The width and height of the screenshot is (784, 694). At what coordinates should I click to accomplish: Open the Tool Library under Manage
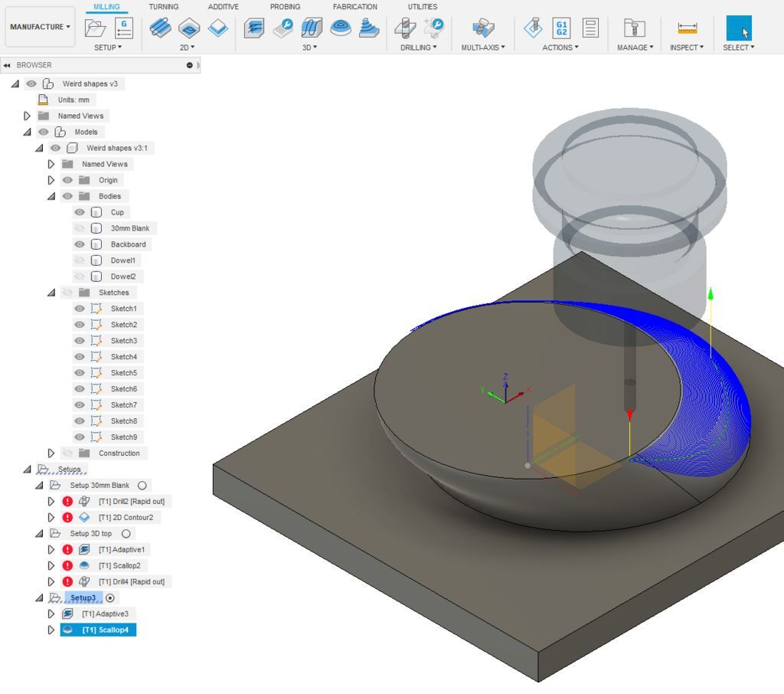pyautogui.click(x=635, y=27)
